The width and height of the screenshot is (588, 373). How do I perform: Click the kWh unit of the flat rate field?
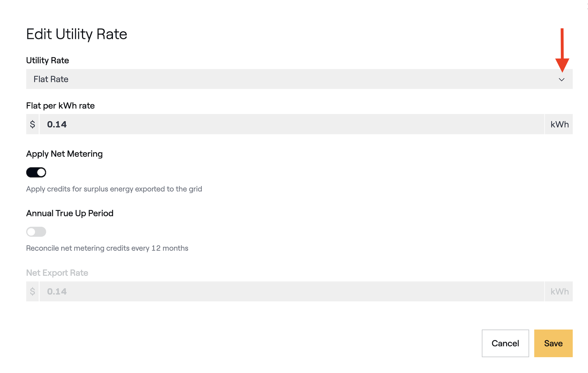click(x=559, y=124)
